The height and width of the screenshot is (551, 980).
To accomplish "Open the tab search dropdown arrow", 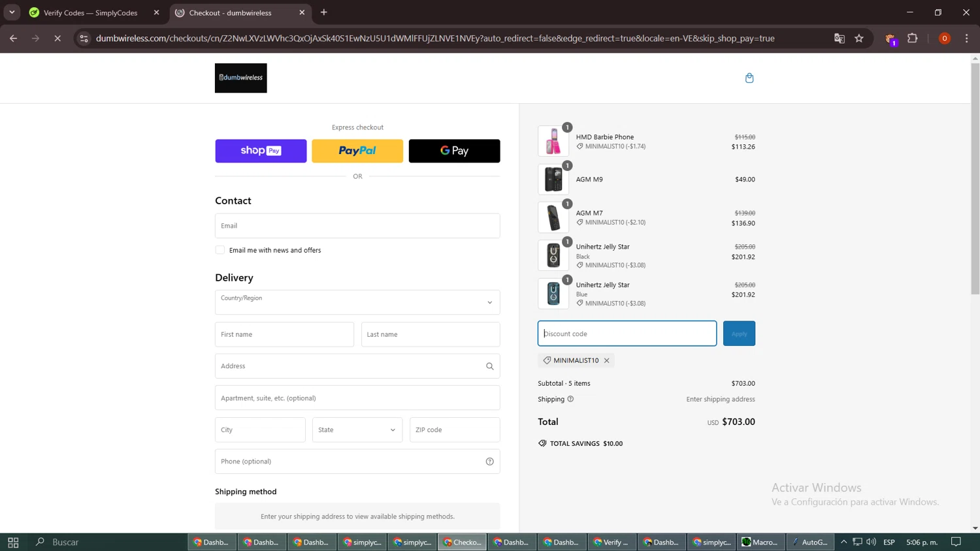I will 12,12.
